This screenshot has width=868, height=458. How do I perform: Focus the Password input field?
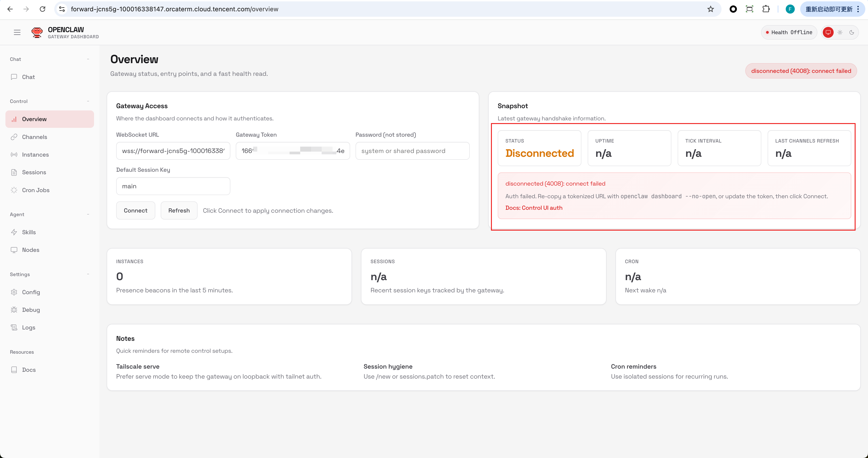(x=412, y=151)
